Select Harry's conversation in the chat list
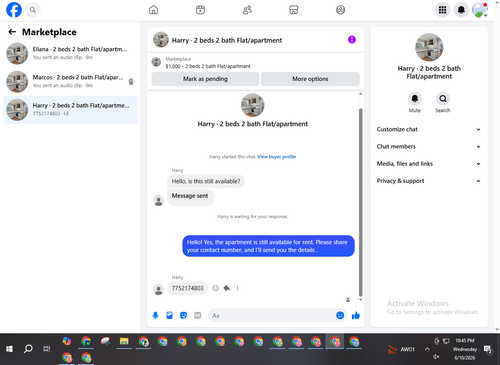The height and width of the screenshot is (365, 500). pyautogui.click(x=70, y=110)
